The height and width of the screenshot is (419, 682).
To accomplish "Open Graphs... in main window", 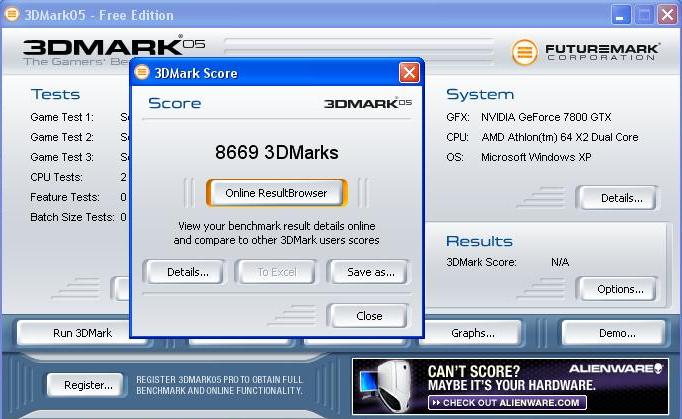I will pyautogui.click(x=473, y=333).
